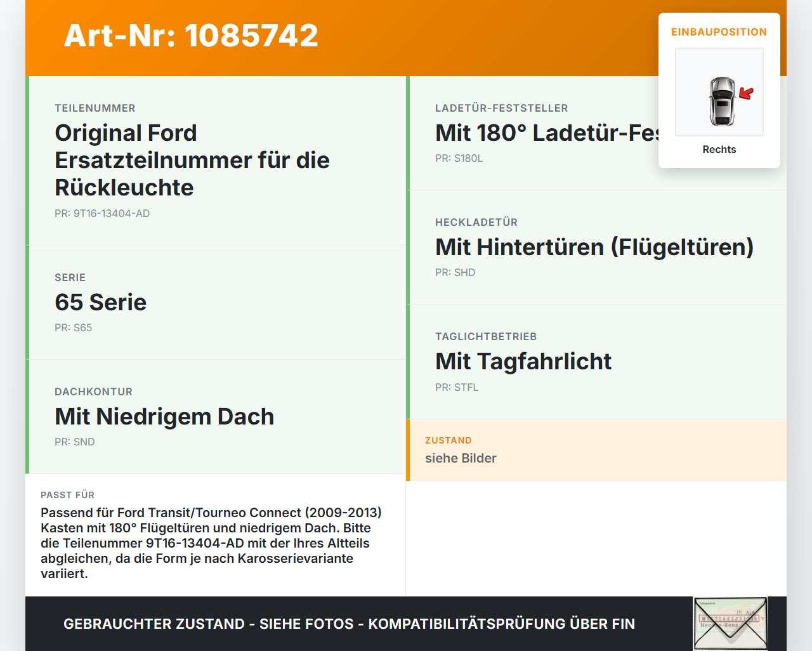Click 'Mit Hintertüren (Flügeltüren)' entry
Viewport: 812px width, 651px height.
coord(594,247)
